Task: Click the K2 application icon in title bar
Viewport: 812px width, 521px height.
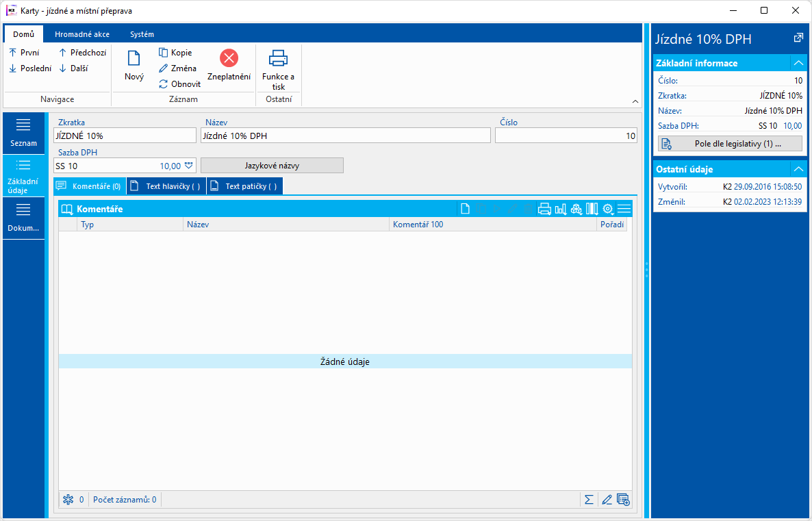Action: pos(11,10)
